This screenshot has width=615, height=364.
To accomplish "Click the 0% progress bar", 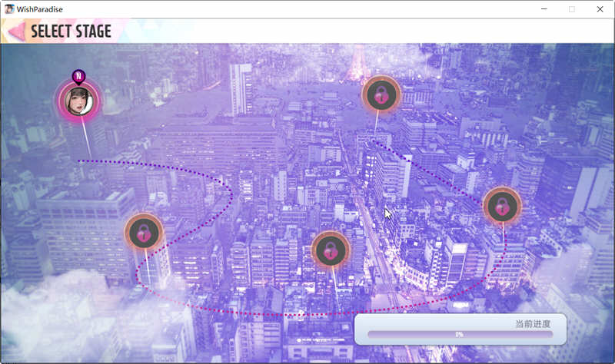I will pos(459,335).
